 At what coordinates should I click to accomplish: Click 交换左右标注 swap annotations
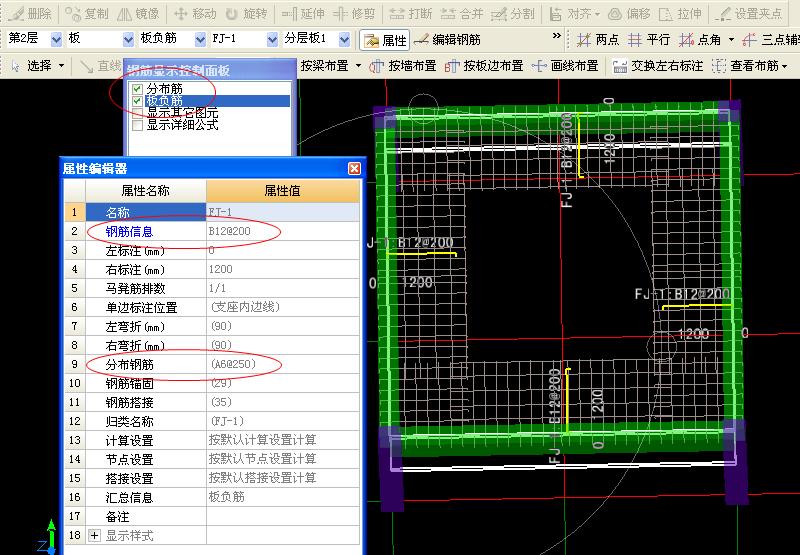click(658, 66)
